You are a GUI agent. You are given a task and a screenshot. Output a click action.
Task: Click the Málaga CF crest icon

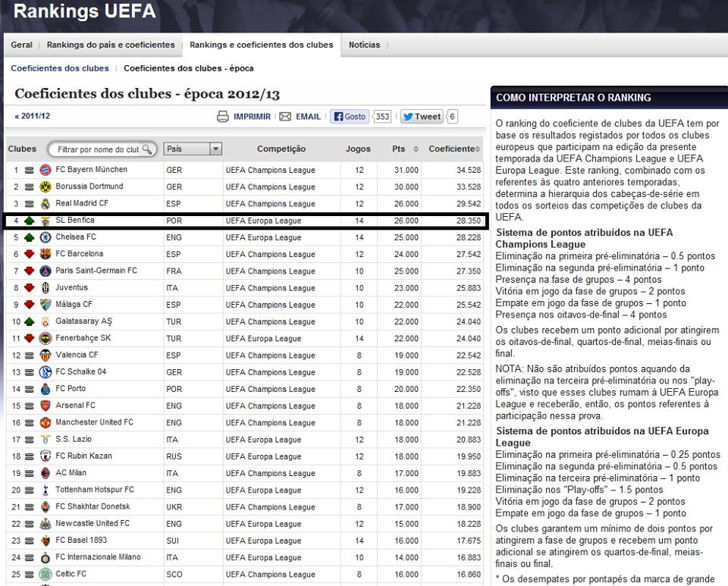45,305
